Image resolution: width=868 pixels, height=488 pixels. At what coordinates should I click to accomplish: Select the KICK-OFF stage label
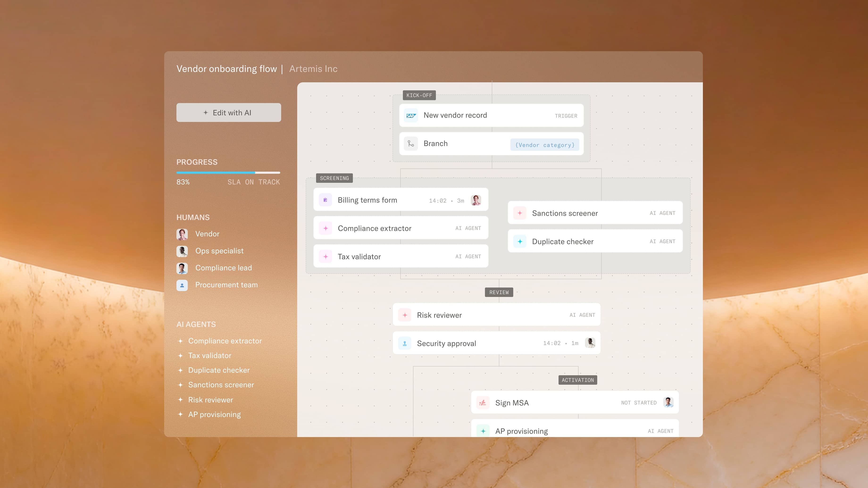pyautogui.click(x=419, y=95)
